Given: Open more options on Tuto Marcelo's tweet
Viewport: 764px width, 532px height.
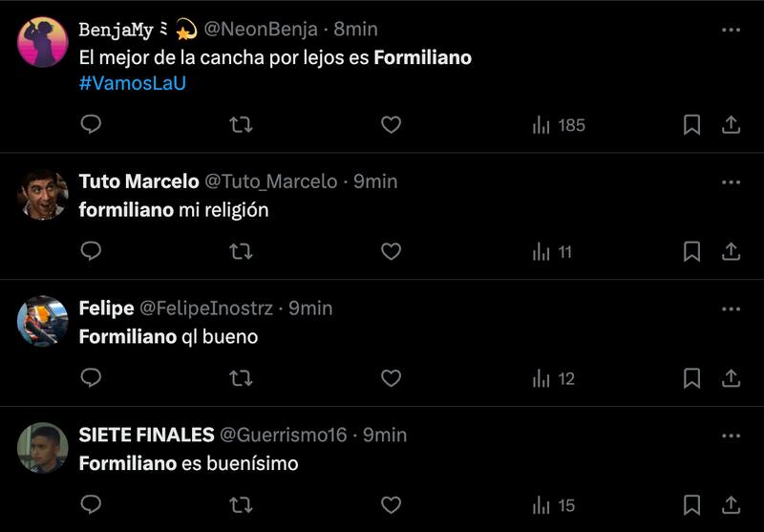Looking at the screenshot, I should click(731, 181).
